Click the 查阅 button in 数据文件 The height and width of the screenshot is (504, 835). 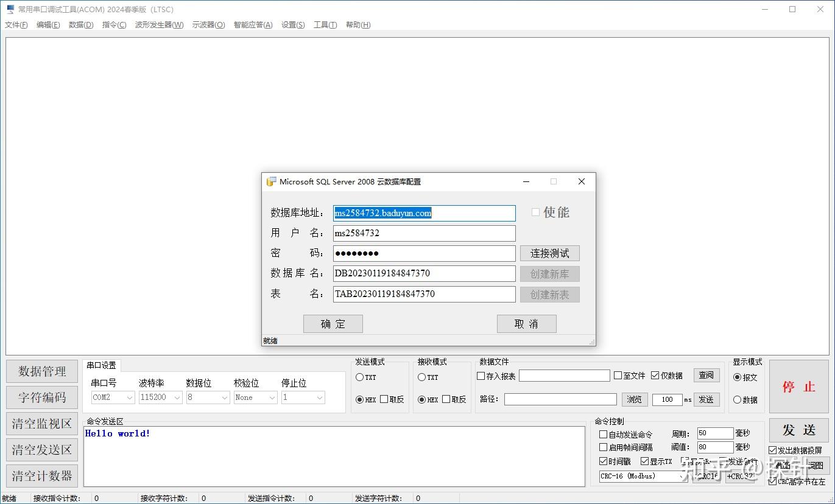706,376
